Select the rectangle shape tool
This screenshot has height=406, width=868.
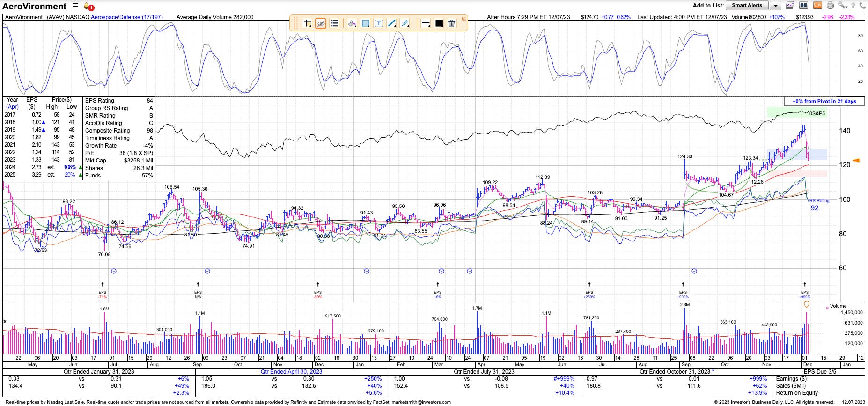point(366,23)
